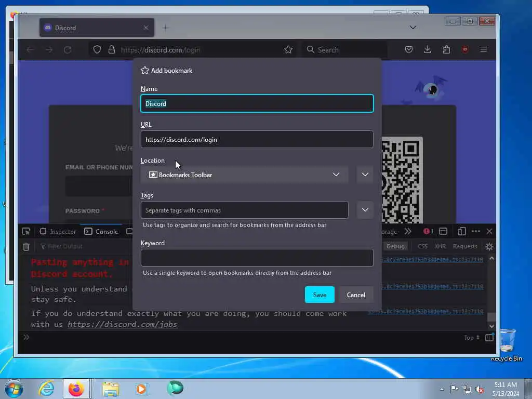Open the Bookmarks Toolbar location dropdown
The image size is (532, 399).
tap(244, 175)
